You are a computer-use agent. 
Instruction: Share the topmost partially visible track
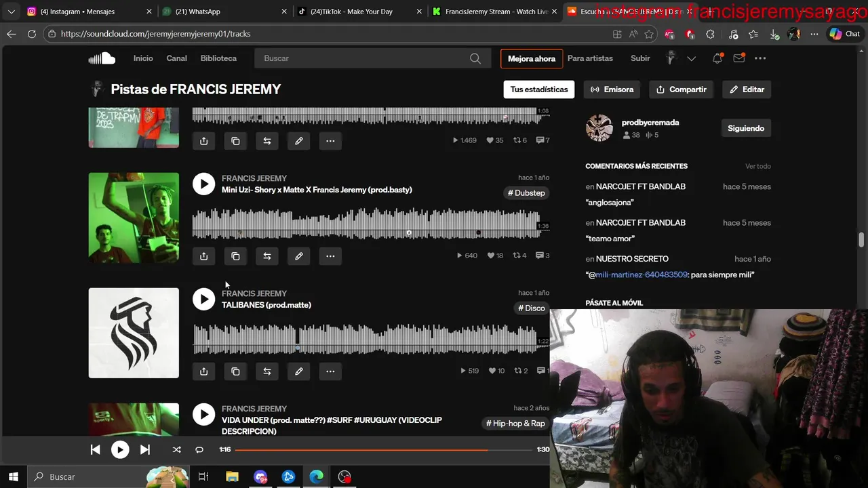pos(204,141)
